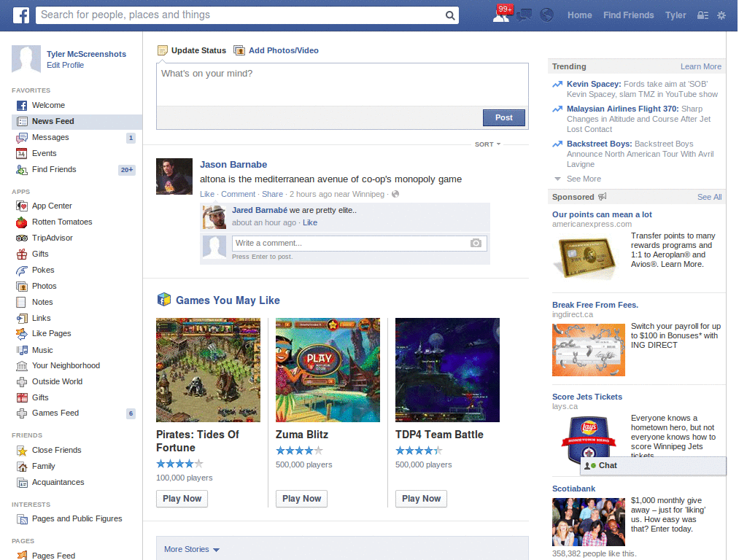
Task: Click the Your Neighborhood icon
Action: [22, 366]
